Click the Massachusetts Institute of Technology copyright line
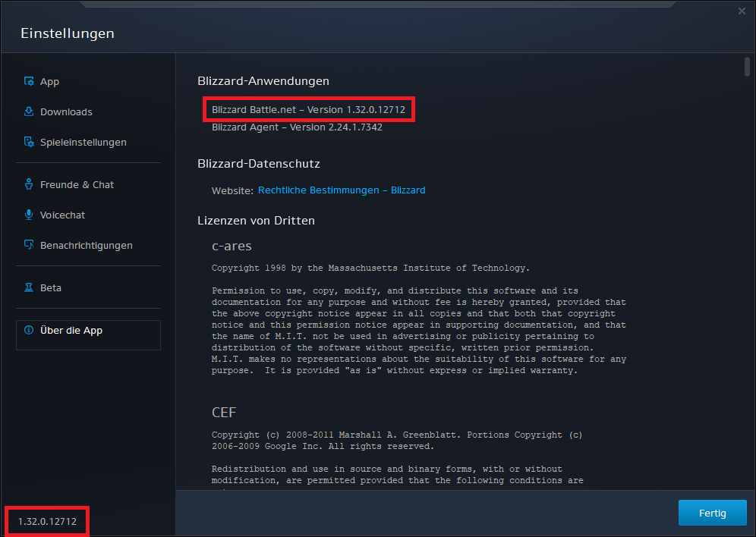Screen dimensions: 756x537 370,268
